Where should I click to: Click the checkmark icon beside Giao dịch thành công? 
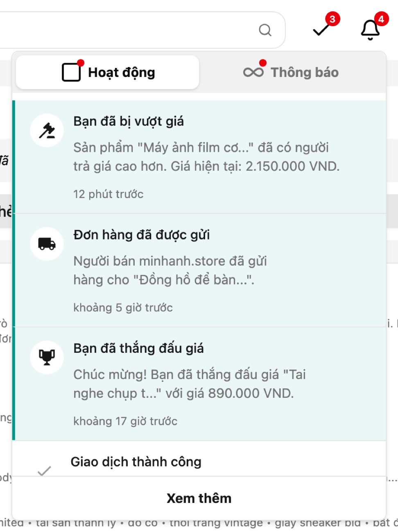click(x=44, y=471)
